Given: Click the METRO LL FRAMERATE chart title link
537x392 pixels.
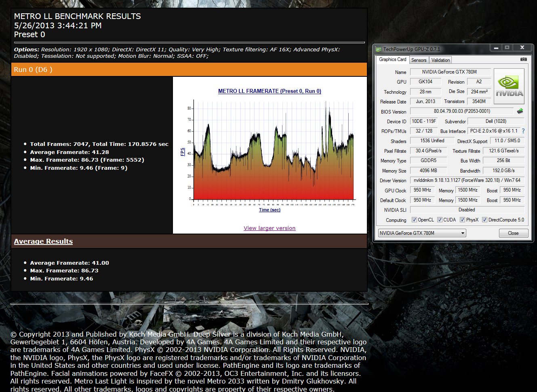Looking at the screenshot, I should (x=270, y=91).
